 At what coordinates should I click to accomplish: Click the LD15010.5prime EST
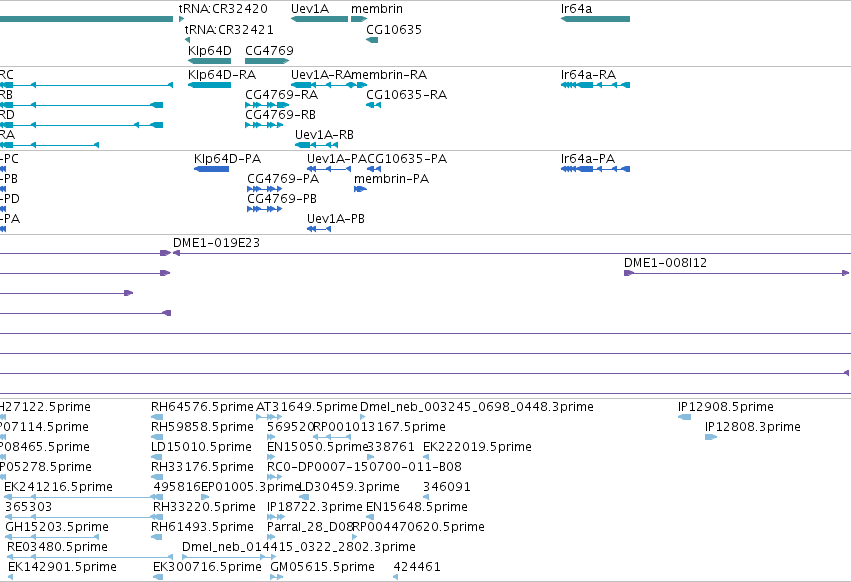(157, 457)
